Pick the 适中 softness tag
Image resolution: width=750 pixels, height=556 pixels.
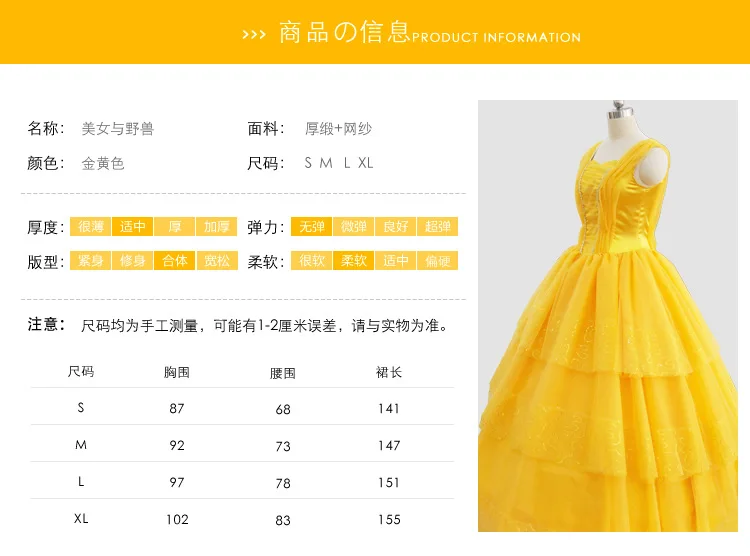click(396, 261)
